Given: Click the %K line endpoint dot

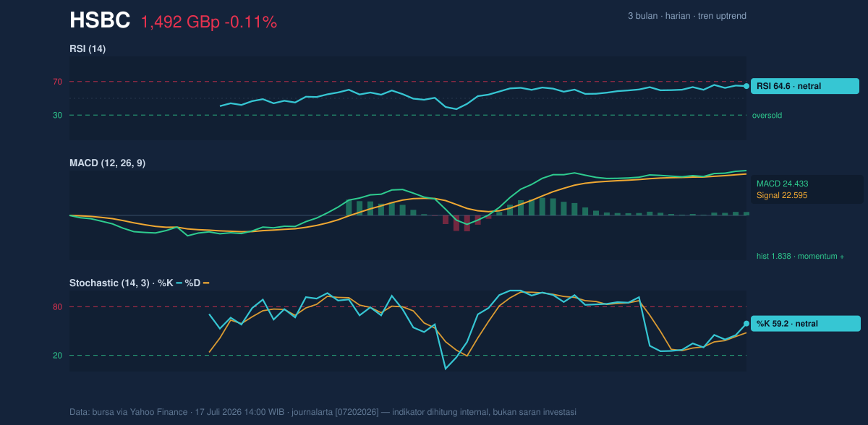Looking at the screenshot, I should (746, 324).
